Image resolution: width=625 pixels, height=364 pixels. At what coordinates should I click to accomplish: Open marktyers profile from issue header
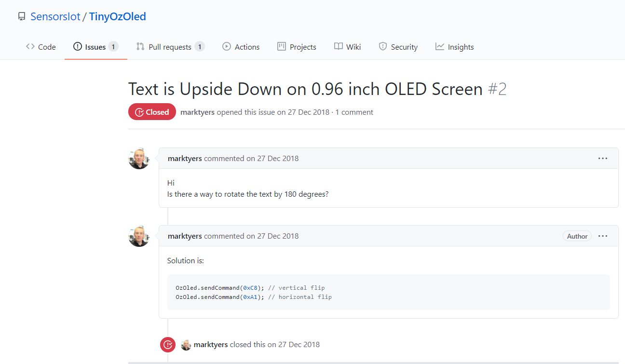click(x=197, y=112)
